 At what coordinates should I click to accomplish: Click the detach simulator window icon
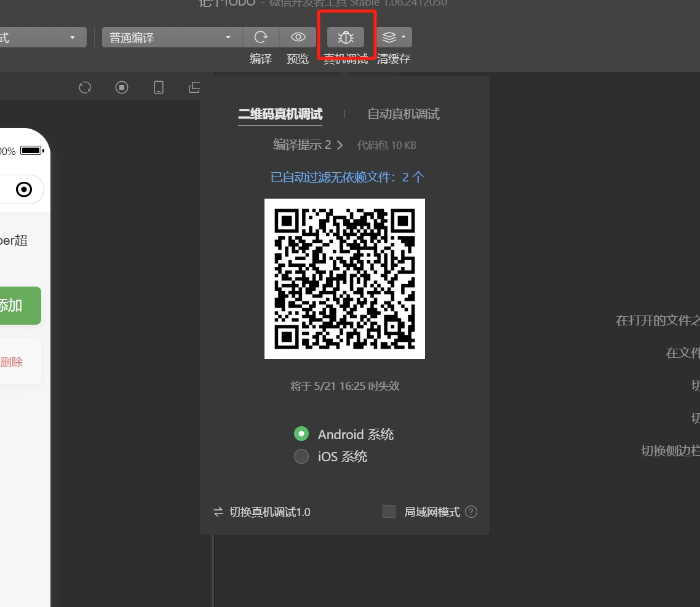click(194, 87)
